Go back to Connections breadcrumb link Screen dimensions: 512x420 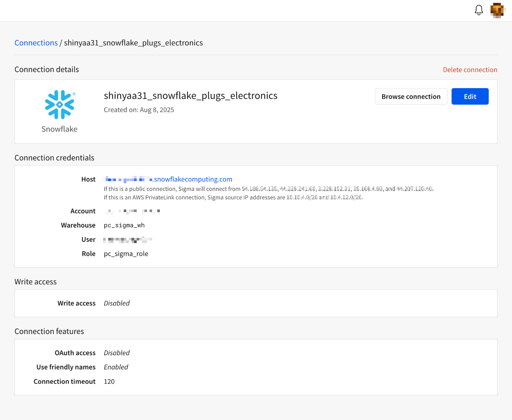click(x=36, y=43)
